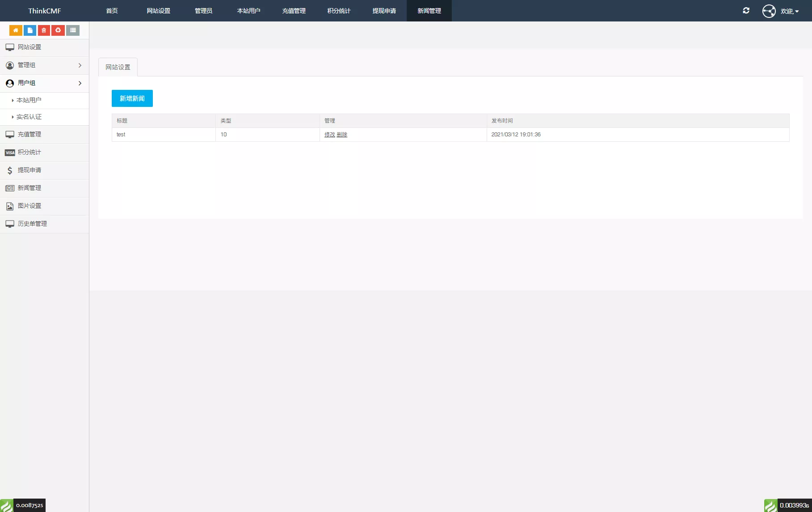The height and width of the screenshot is (512, 812).
Task: Click the dollar icon beside 提现申请
Action: (x=10, y=170)
